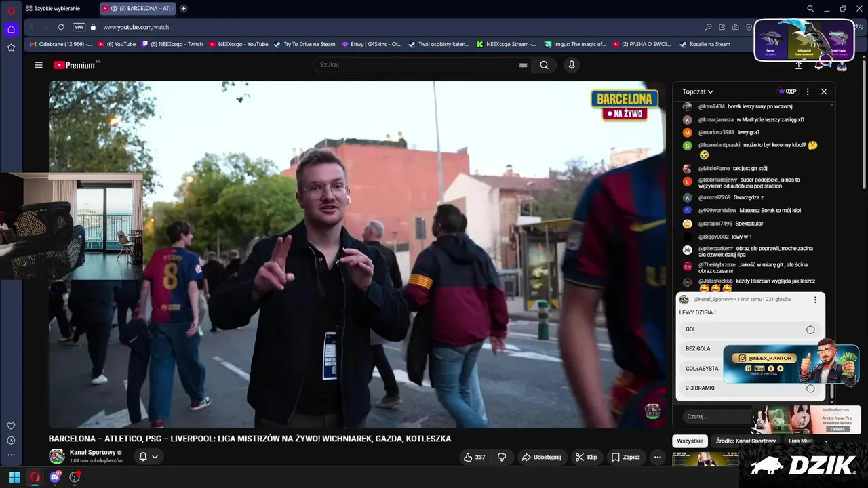Select the GOL poll radio option
Screen dimensions: 868x488
(x=810, y=329)
